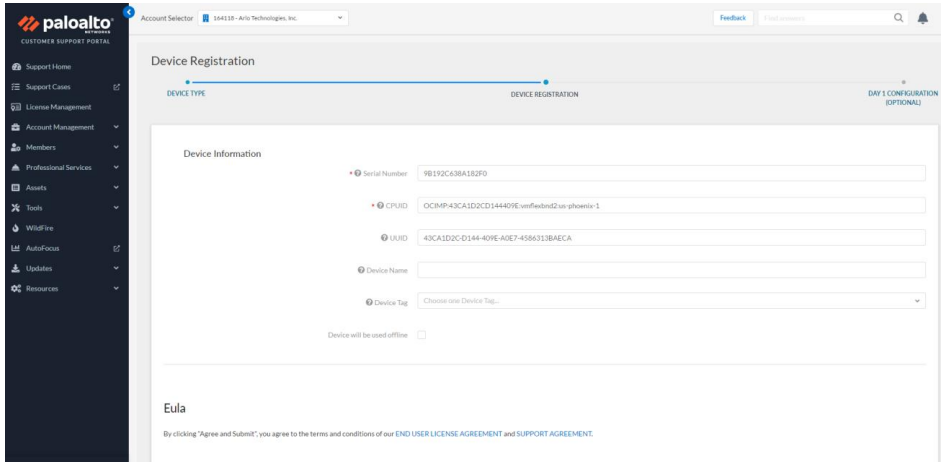
Task: Expand Assets chevron
Action: [x=116, y=188]
